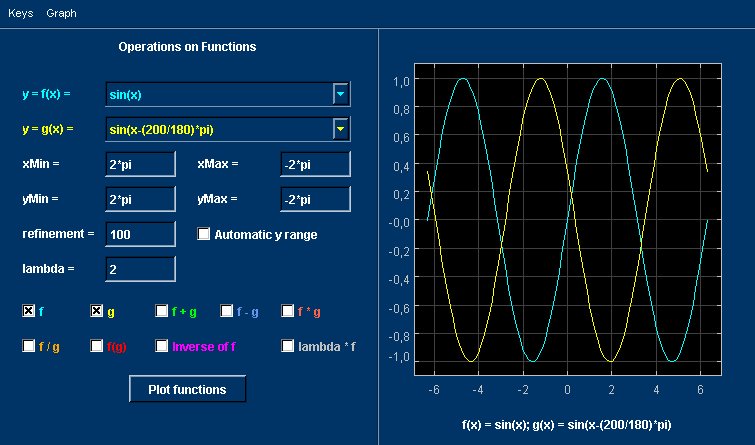755x445 pixels.
Task: Enable the Inverse of f checkbox
Action: pyautogui.click(x=161, y=346)
